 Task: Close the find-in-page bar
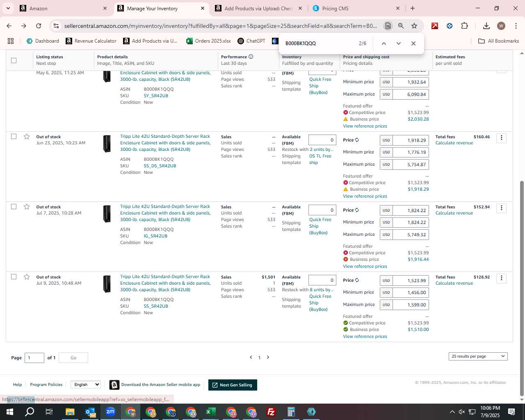tap(413, 43)
